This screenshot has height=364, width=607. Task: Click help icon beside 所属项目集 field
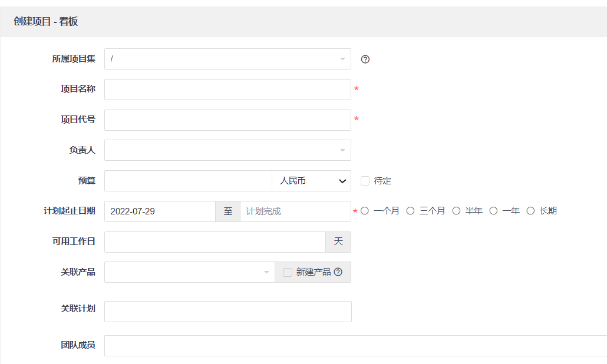click(x=365, y=59)
